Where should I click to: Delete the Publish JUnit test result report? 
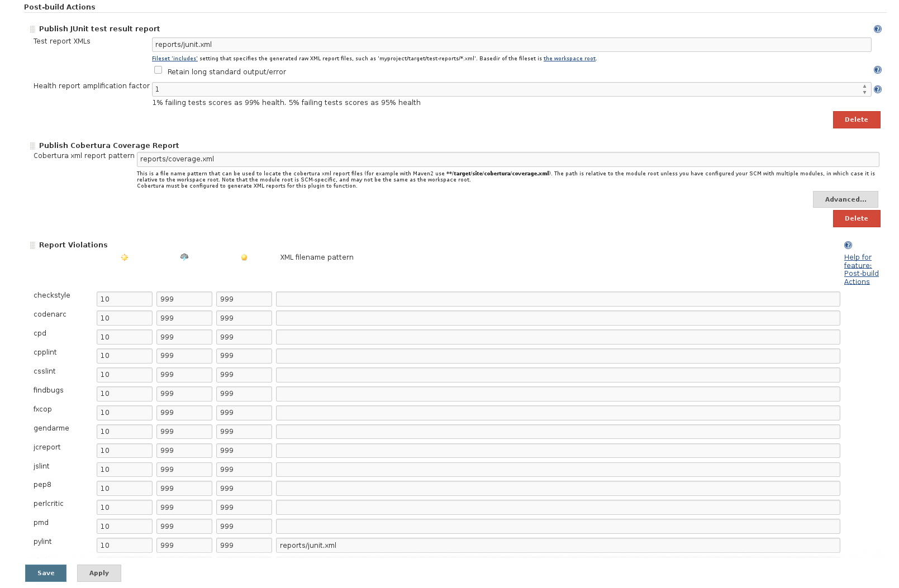point(856,119)
